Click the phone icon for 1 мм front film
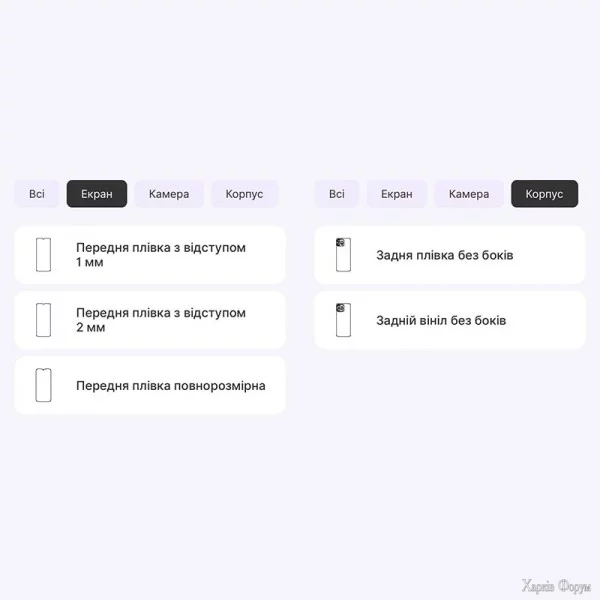Image resolution: width=600 pixels, height=600 pixels. pyautogui.click(x=43, y=255)
